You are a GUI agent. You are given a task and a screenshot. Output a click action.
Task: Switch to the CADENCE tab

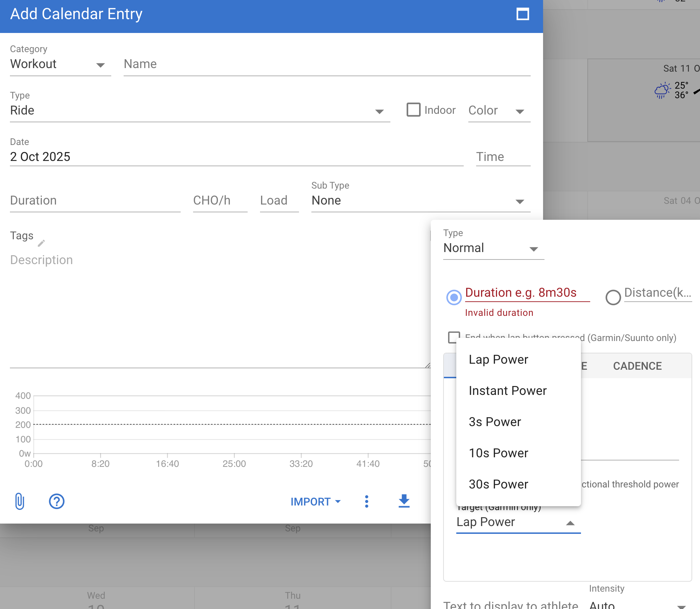(x=637, y=366)
